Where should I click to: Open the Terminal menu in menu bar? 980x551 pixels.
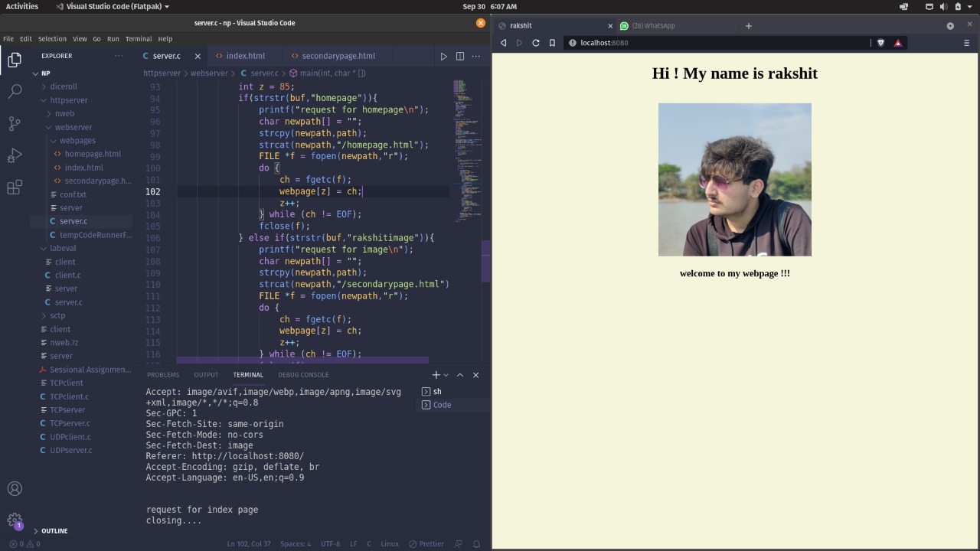coord(139,39)
